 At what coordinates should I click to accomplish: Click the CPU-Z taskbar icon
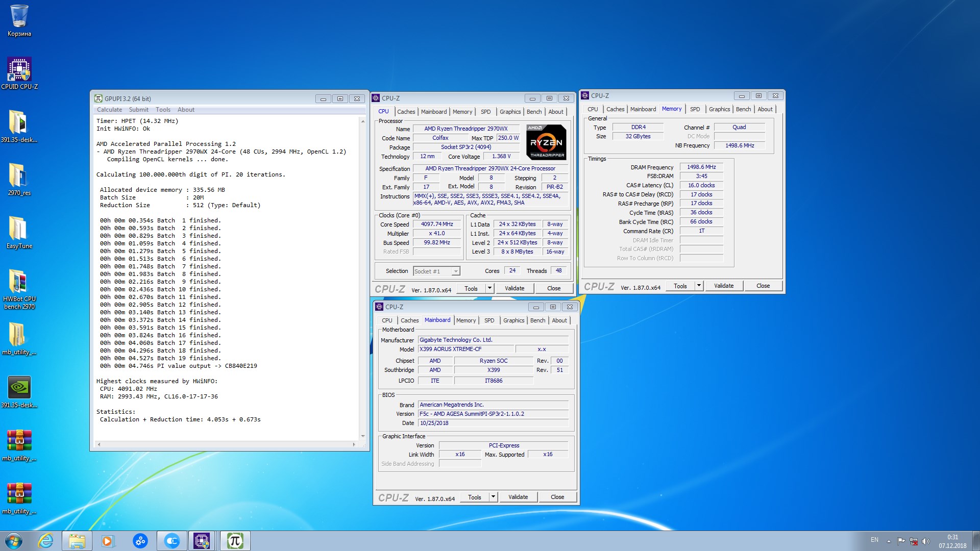click(x=202, y=541)
